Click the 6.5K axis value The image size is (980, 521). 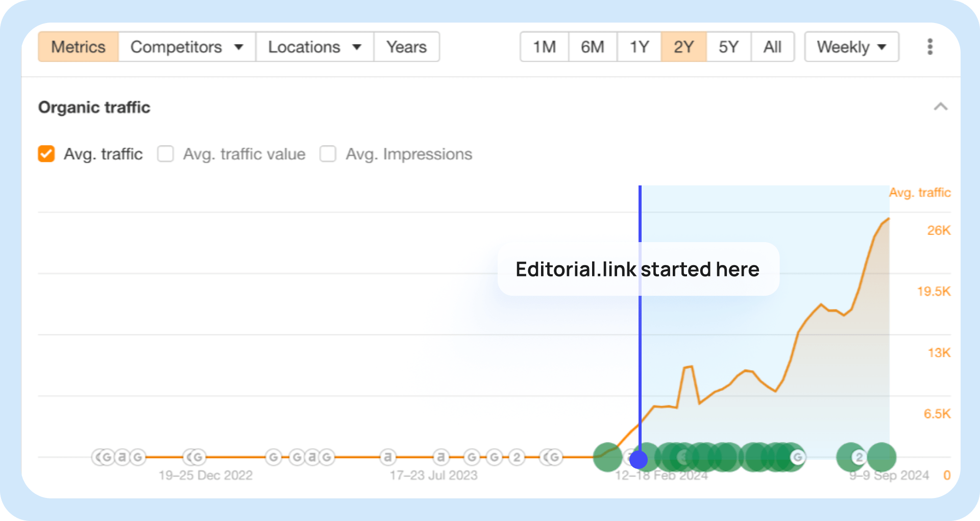tap(938, 414)
